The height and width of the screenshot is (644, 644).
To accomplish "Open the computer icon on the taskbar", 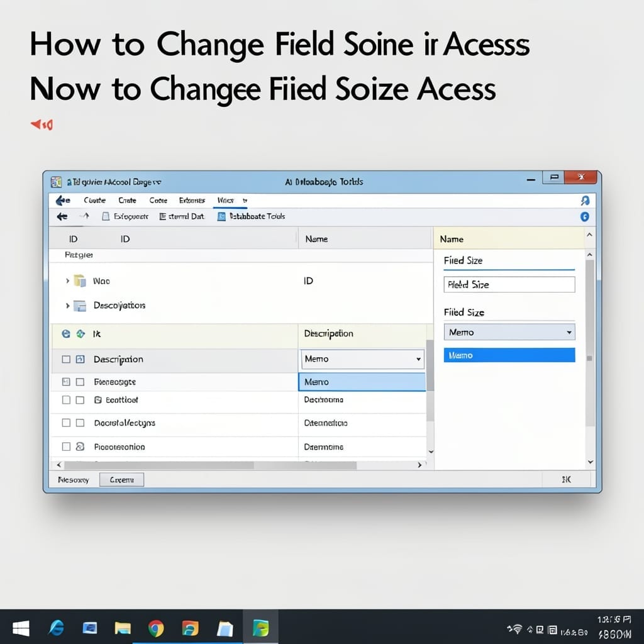I will click(x=89, y=628).
